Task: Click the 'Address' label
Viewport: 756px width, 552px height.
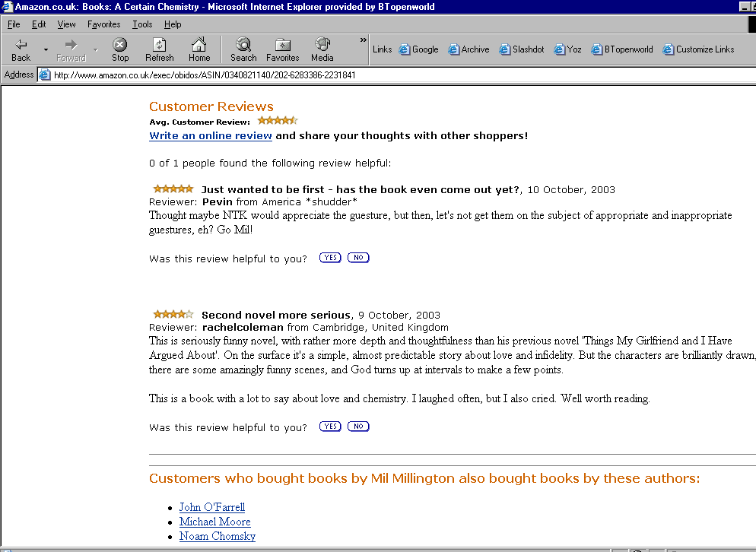Action: [19, 75]
